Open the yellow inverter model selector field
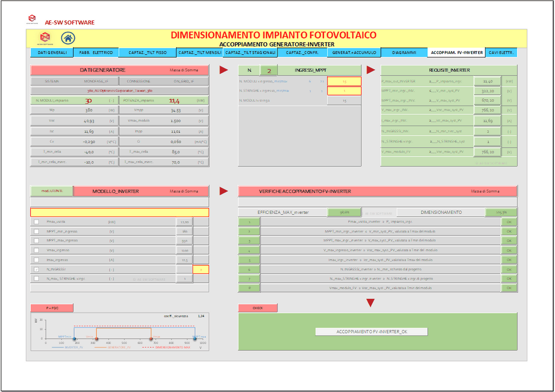 [119, 212]
